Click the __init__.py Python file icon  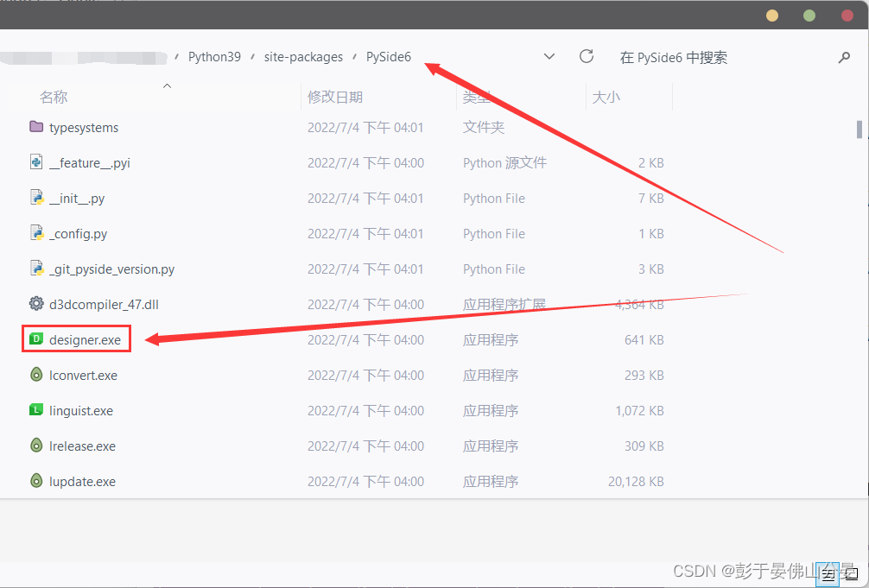36,198
